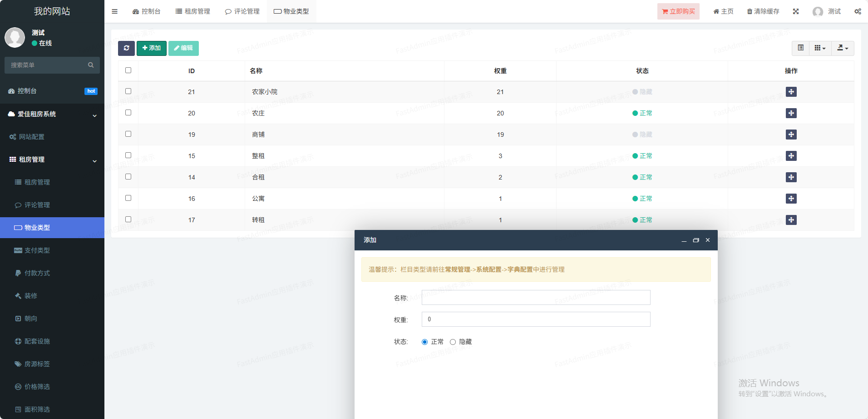
Task: Open the export dropdown in table toolbar
Action: click(843, 48)
